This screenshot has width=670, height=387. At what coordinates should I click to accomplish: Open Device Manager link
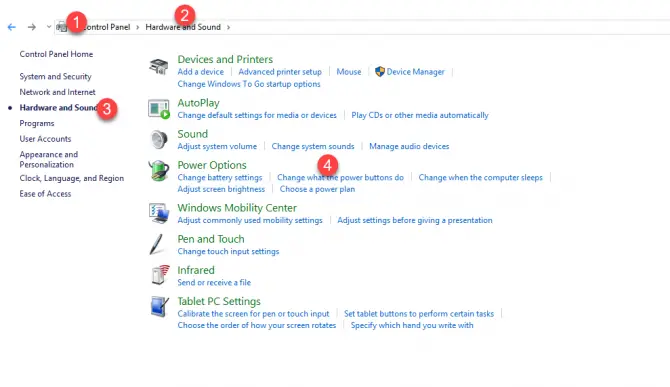pyautogui.click(x=415, y=72)
